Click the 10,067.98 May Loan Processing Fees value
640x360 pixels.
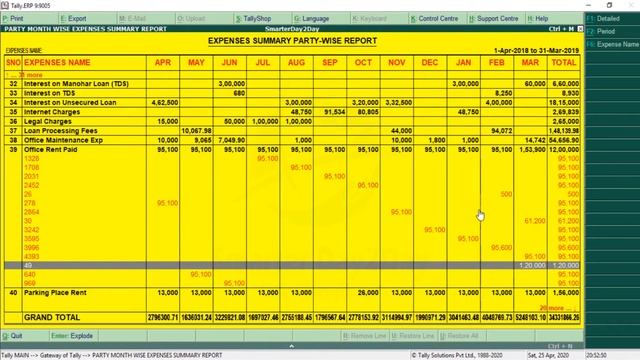point(196,131)
